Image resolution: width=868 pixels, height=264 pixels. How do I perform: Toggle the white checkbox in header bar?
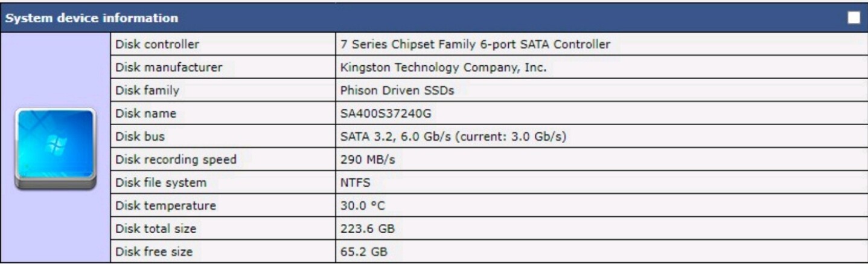coord(854,18)
